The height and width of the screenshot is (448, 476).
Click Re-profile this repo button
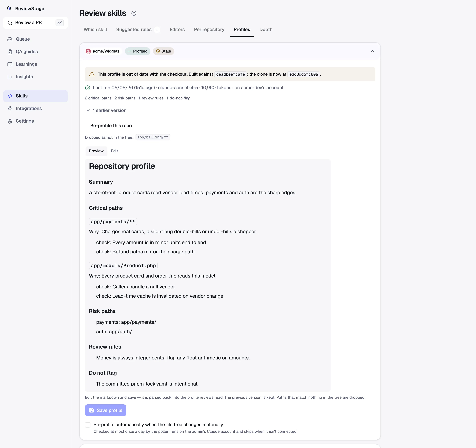point(111,126)
